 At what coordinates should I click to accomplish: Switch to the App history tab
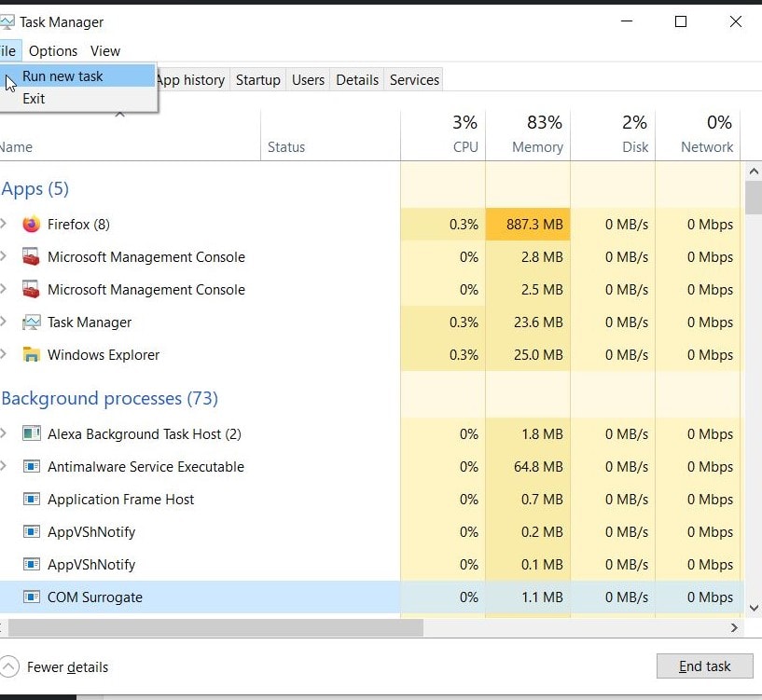click(192, 79)
